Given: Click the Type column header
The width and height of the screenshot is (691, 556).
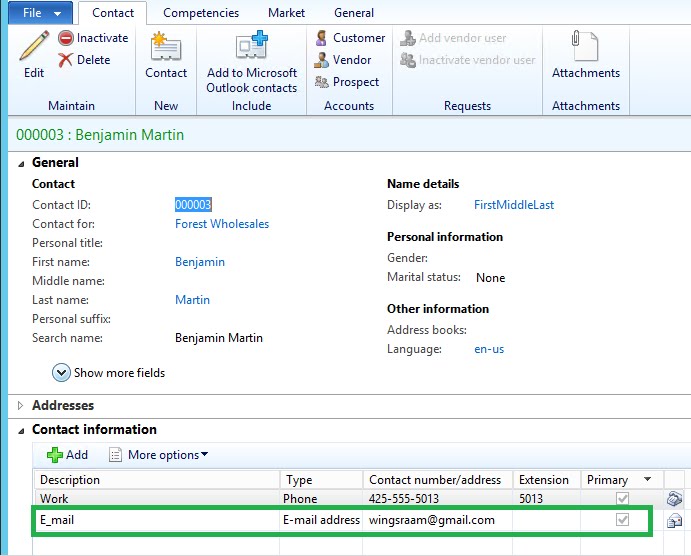Looking at the screenshot, I should (x=321, y=480).
